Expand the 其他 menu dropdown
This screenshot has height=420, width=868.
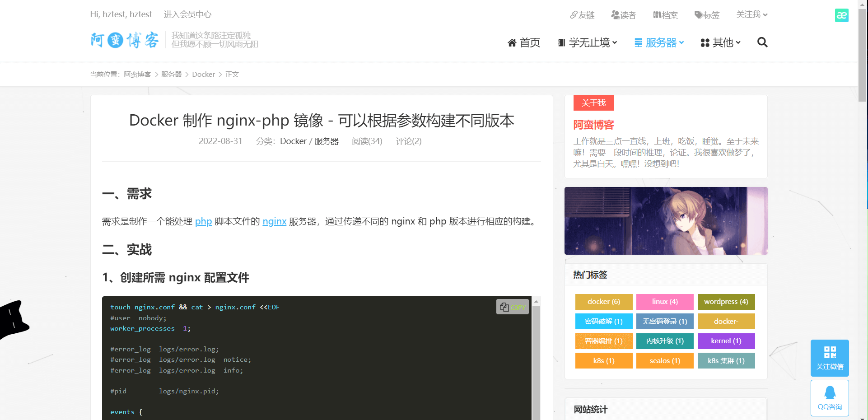click(x=720, y=42)
